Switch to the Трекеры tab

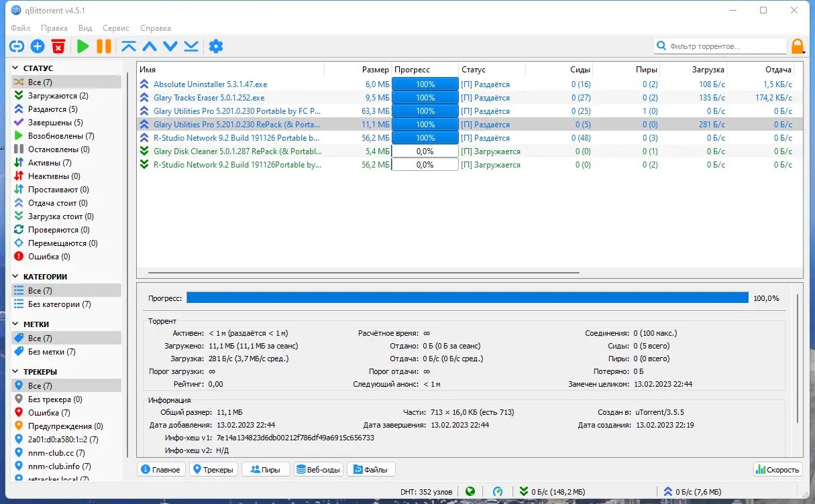pyautogui.click(x=213, y=470)
